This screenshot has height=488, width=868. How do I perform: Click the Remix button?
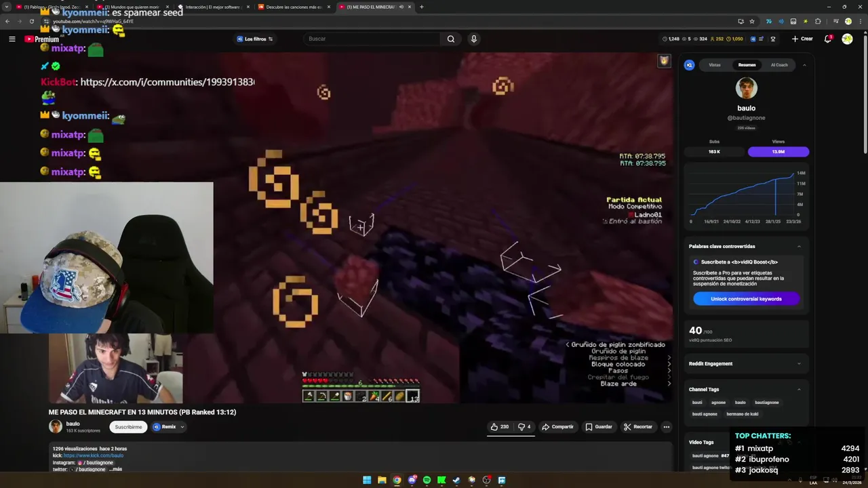(165, 427)
